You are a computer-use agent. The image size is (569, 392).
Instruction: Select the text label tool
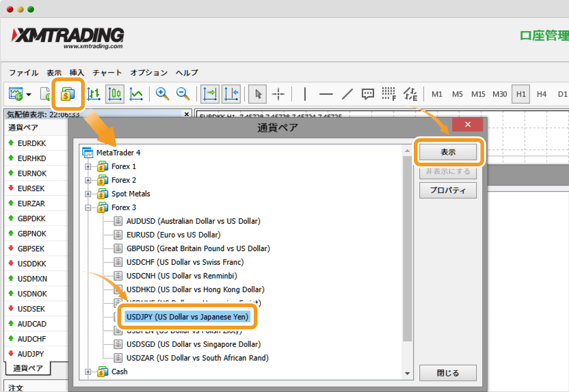coord(368,94)
